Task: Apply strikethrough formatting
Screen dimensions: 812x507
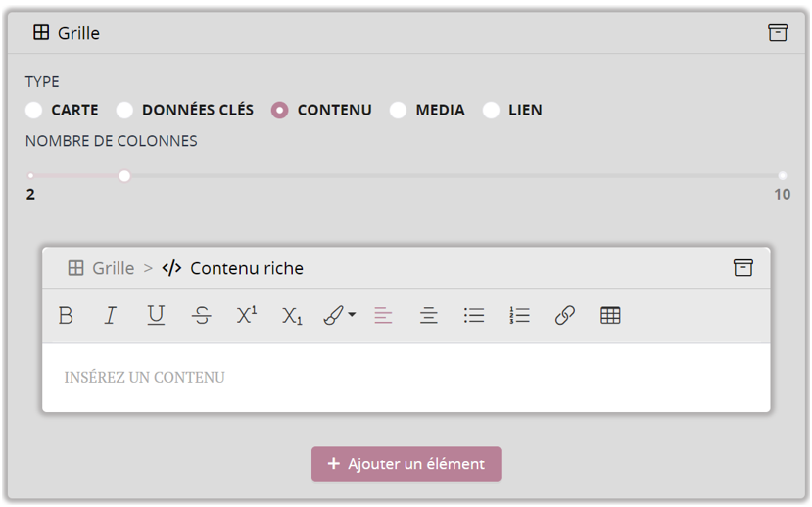Action: coord(202,315)
